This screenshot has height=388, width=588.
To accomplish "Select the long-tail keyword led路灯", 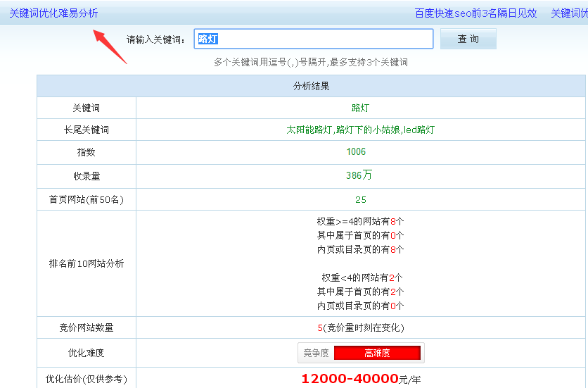I will tap(419, 130).
